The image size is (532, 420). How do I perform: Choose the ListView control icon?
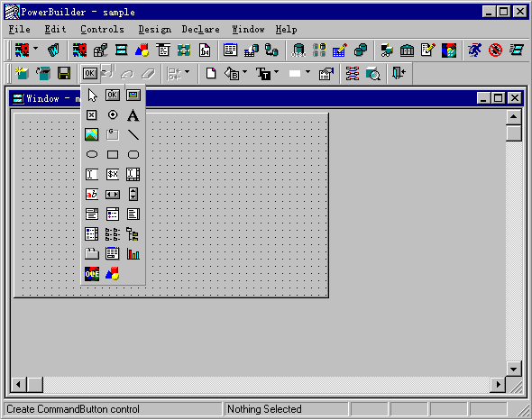coord(113,234)
